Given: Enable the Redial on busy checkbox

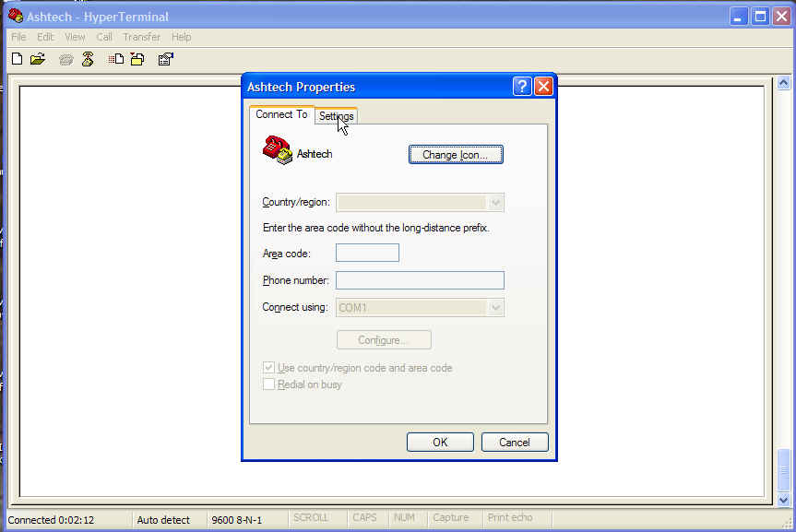Looking at the screenshot, I should [x=269, y=384].
